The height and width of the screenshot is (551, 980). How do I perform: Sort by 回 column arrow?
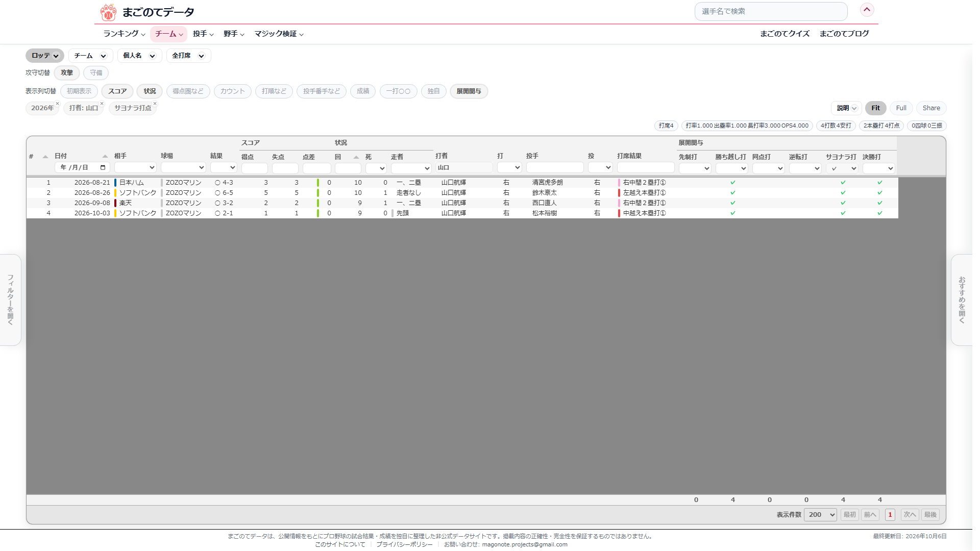pyautogui.click(x=356, y=157)
